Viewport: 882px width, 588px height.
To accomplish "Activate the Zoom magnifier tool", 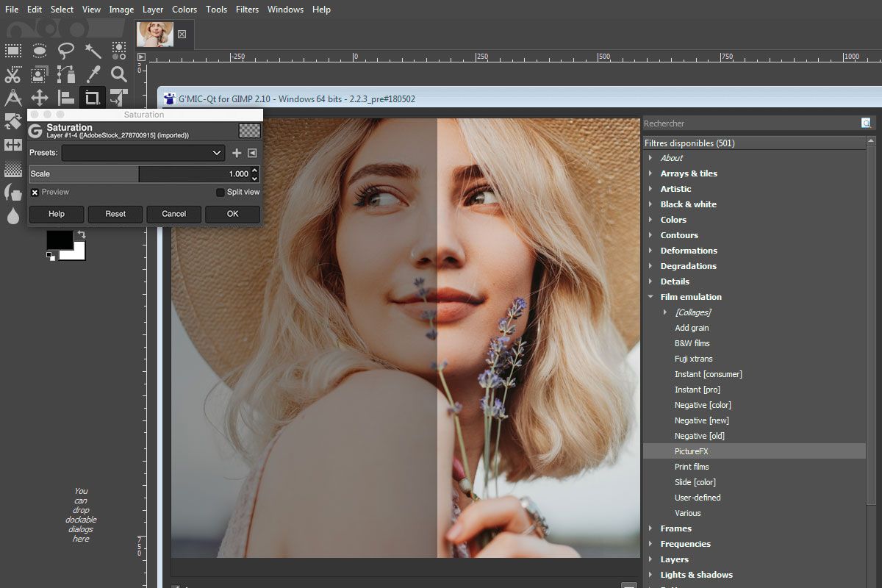I will [118, 74].
